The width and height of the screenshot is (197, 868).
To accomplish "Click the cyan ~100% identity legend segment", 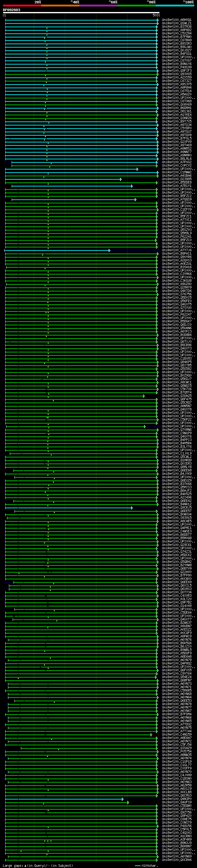I will 175,6.
